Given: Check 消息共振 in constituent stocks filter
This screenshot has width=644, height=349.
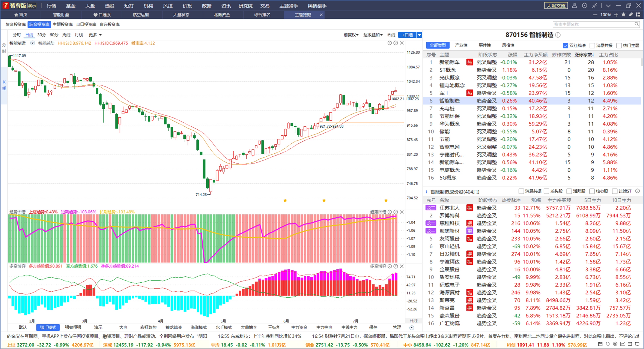Looking at the screenshot, I should pyautogui.click(x=521, y=191).
